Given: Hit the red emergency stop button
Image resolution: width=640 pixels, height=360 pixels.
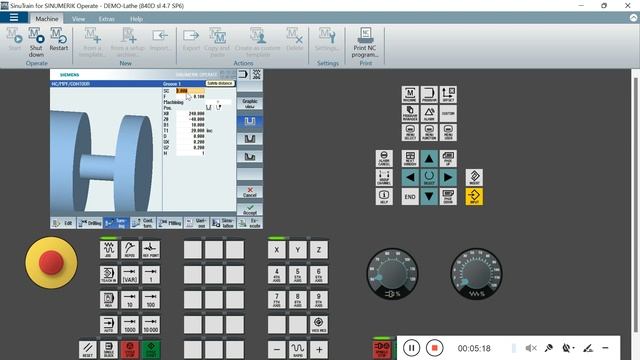Looking at the screenshot, I should [x=51, y=262].
